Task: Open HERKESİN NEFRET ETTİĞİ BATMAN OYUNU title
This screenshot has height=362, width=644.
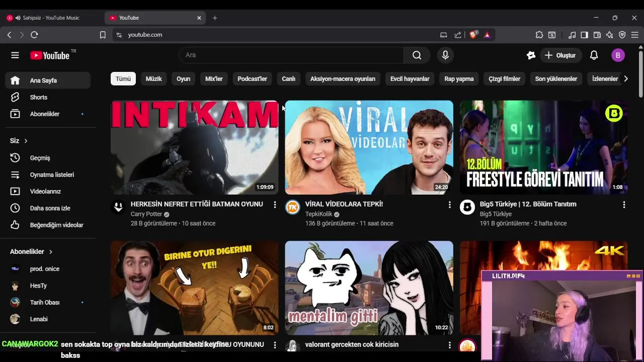Action: point(197,204)
